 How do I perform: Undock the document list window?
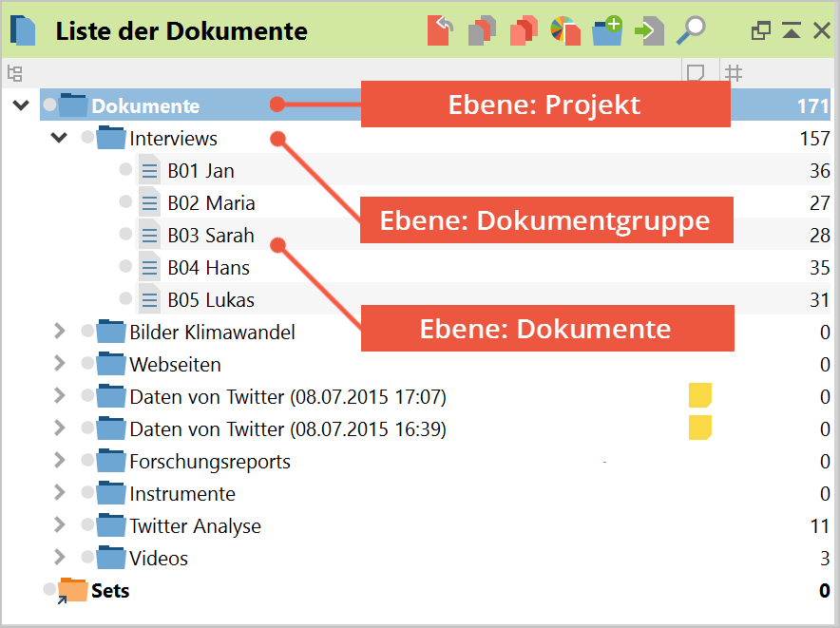(x=761, y=31)
